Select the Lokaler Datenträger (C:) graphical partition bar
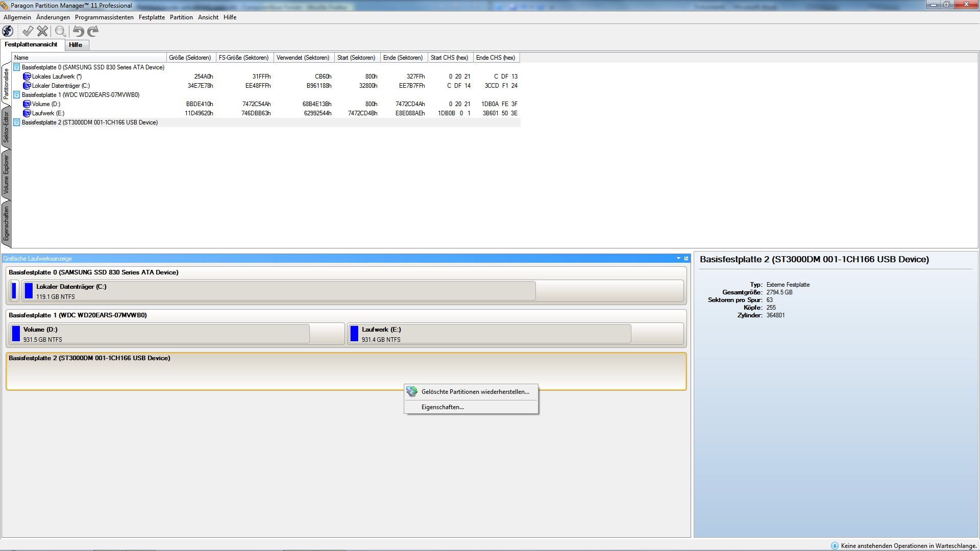The height and width of the screenshot is (551, 980). (278, 291)
